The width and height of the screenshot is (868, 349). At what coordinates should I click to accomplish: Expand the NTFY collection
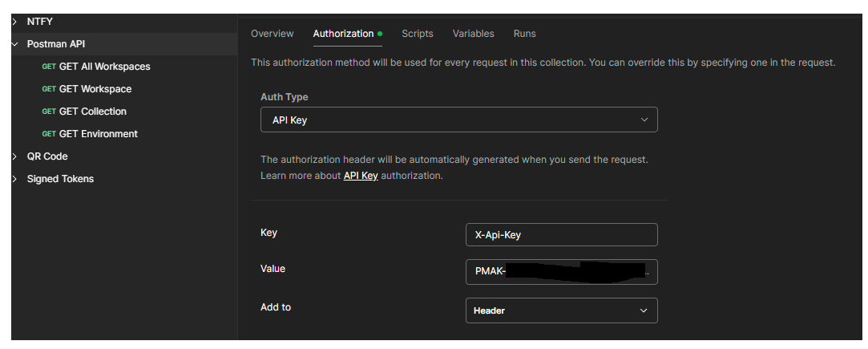[x=15, y=22]
